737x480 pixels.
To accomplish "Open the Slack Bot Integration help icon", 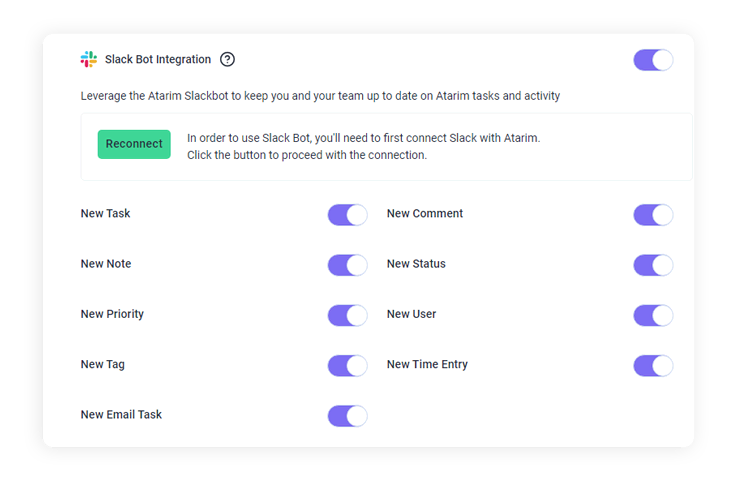I will point(227,59).
